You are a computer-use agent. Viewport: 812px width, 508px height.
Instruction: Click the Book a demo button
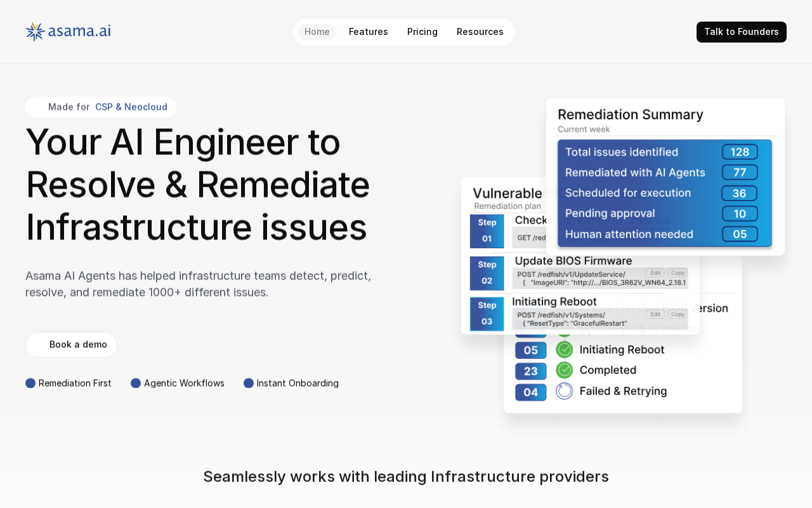click(x=71, y=345)
